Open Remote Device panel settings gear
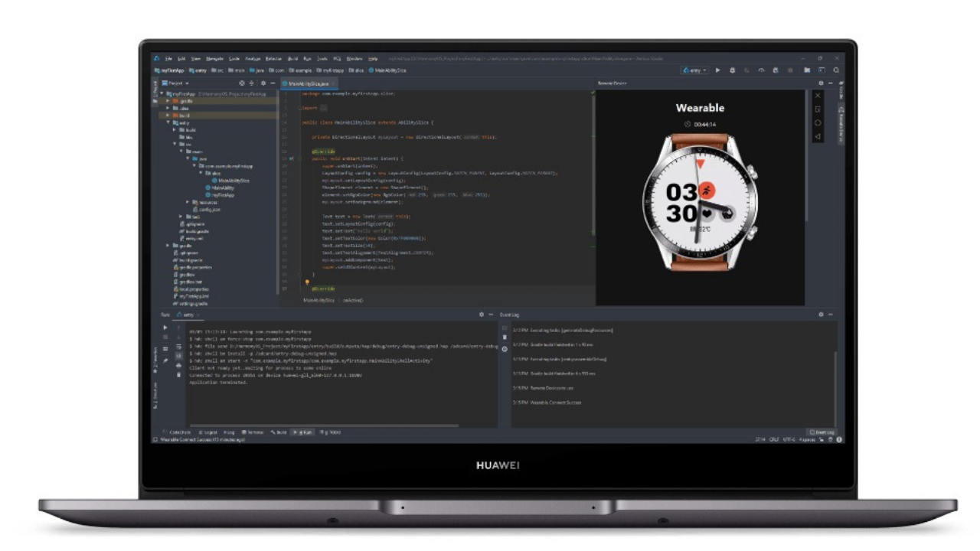Screen dimensions: 980x551 821,83
